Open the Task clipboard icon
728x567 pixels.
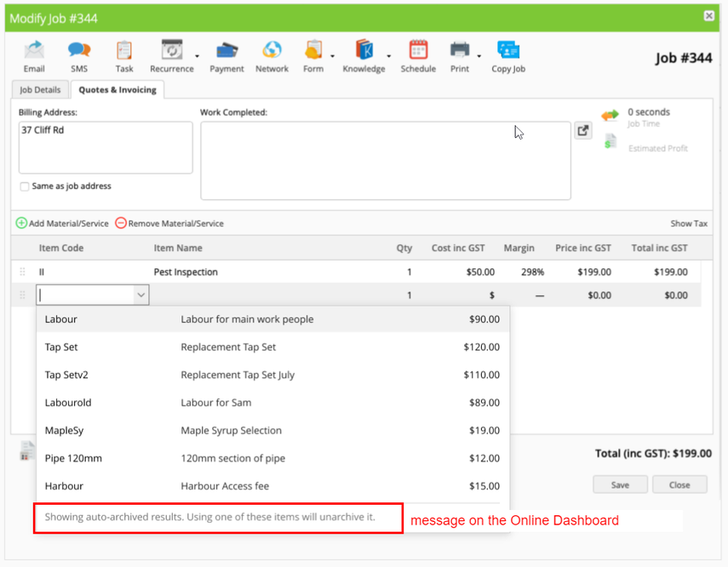(124, 50)
